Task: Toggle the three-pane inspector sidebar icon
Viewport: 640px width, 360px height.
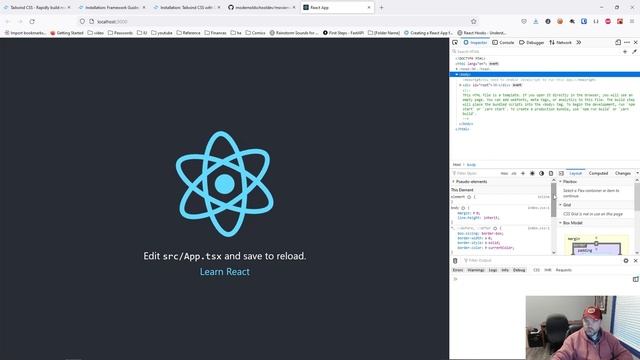Action: (561, 173)
